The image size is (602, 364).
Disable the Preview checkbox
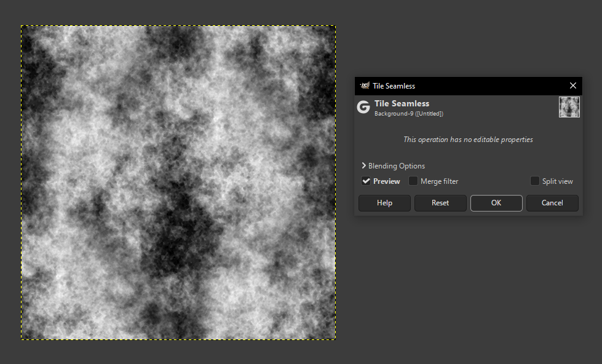pos(365,181)
